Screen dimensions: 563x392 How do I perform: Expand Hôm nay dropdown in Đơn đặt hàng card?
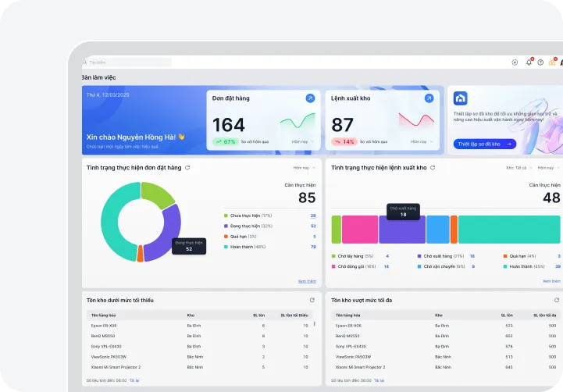tap(303, 142)
